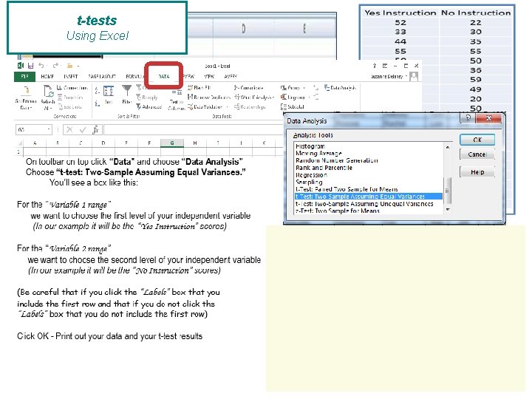Click the Analysis Tools list scroll-down arrow

[x=448, y=210]
